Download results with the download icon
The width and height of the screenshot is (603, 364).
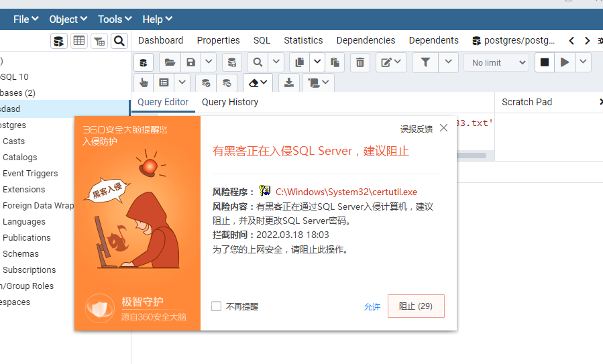[289, 82]
